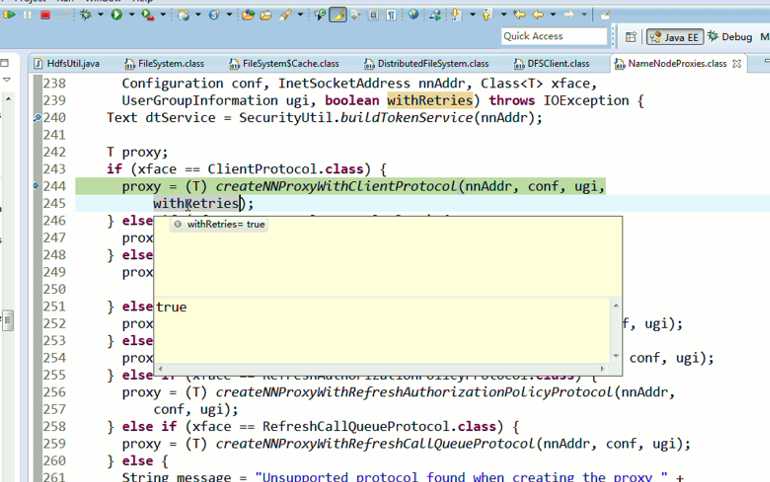Open the Back history dropdown arrow

[553, 15]
